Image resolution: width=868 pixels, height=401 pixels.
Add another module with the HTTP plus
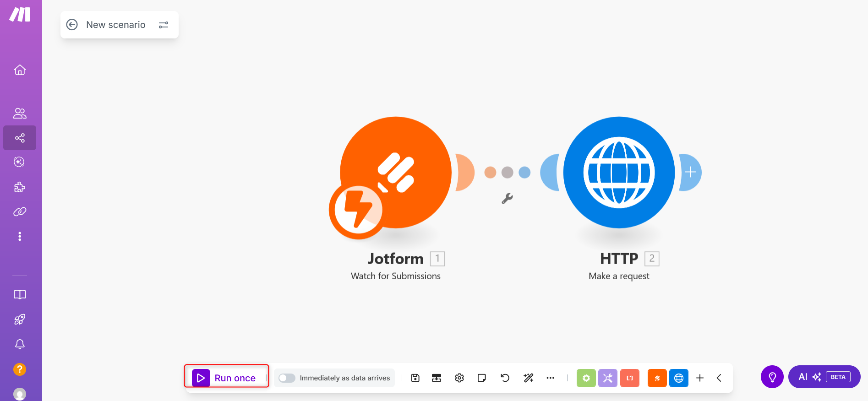[691, 173]
